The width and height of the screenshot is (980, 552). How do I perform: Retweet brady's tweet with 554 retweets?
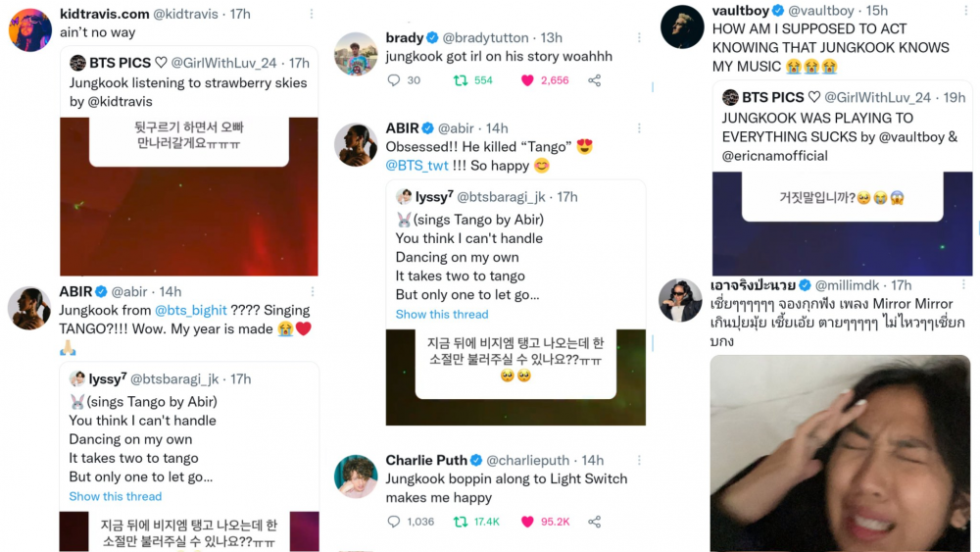point(461,80)
